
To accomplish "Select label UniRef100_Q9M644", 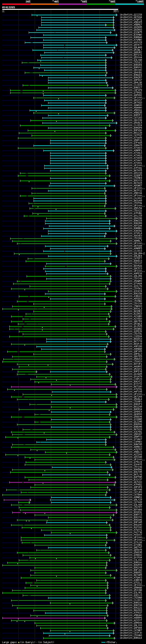I will pos(131,623).
